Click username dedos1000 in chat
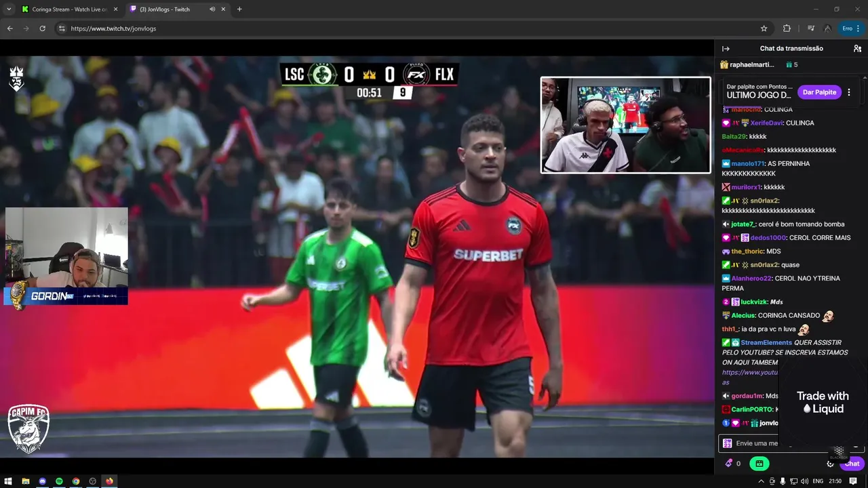This screenshot has width=868, height=488. pos(768,238)
